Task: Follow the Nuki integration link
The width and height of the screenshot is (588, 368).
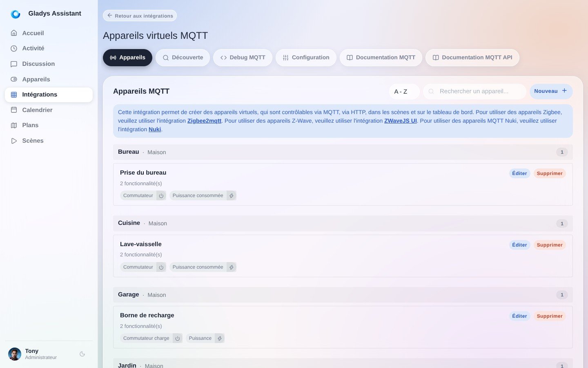Action: tap(155, 129)
